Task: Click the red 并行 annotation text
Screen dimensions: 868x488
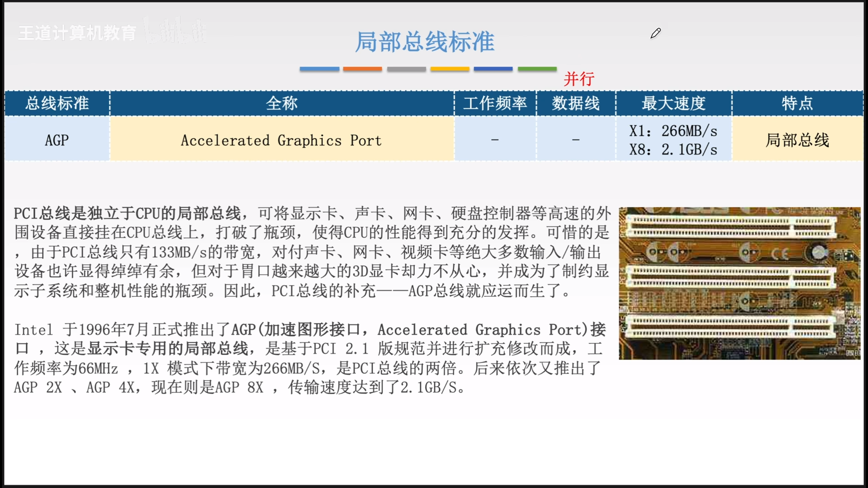Action: pos(579,79)
